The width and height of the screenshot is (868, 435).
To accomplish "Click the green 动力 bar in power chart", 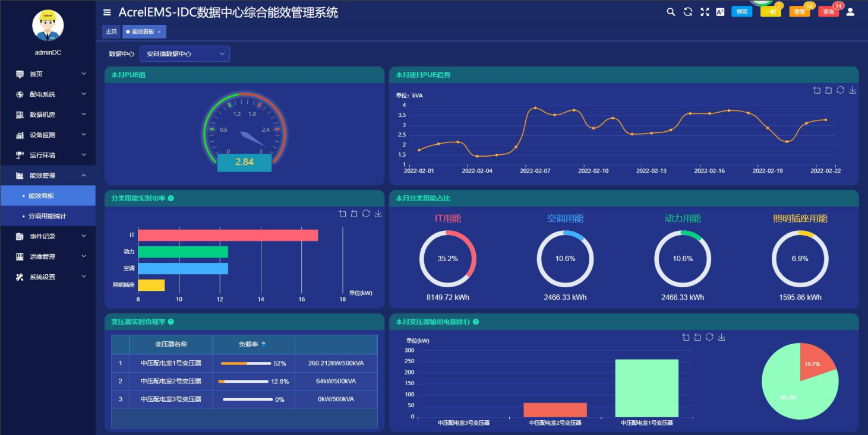I will tap(183, 252).
